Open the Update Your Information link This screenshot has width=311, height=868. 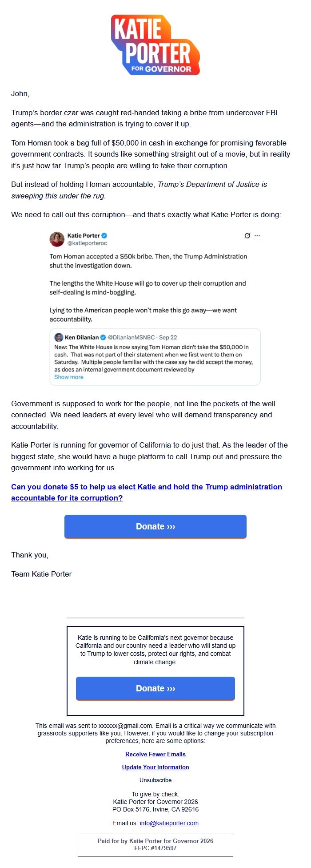click(x=155, y=767)
